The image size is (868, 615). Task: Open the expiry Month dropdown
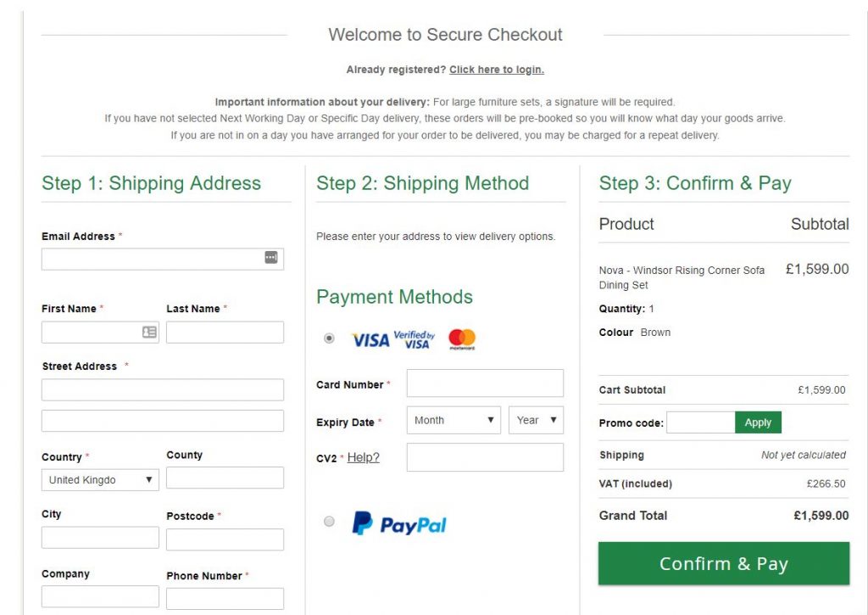(453, 420)
